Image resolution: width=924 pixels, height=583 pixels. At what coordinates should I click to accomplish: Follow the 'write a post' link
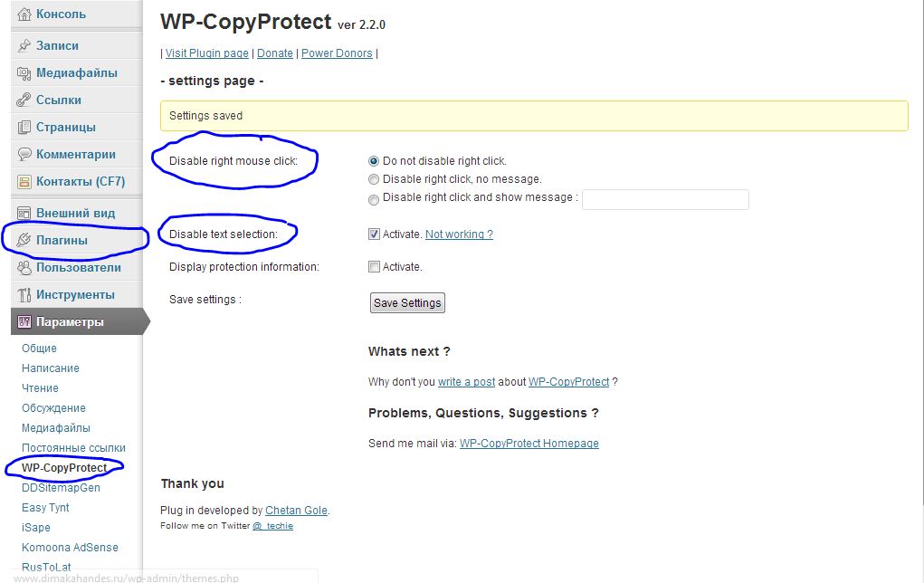click(466, 382)
